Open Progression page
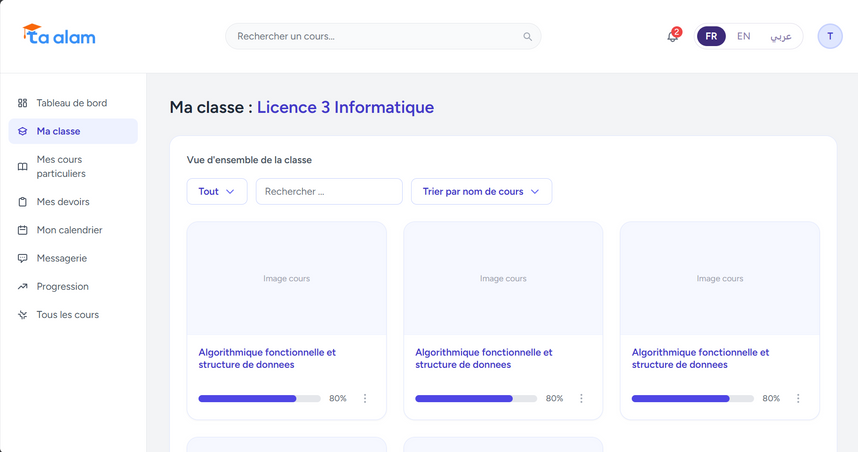The image size is (858, 452). click(x=73, y=287)
